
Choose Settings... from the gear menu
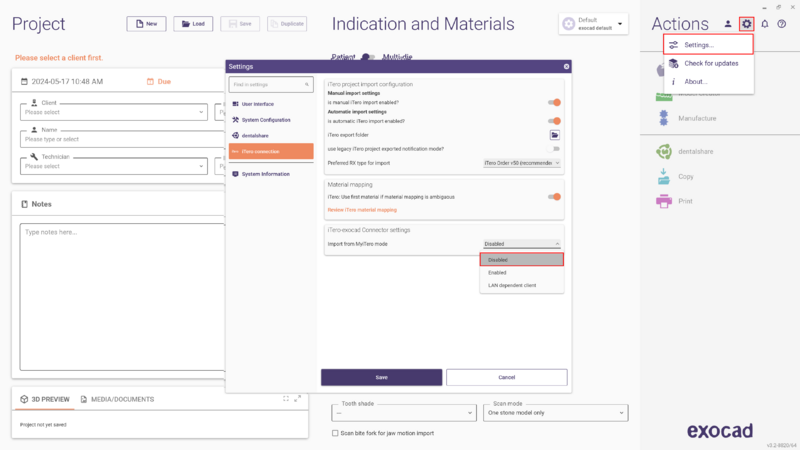709,45
